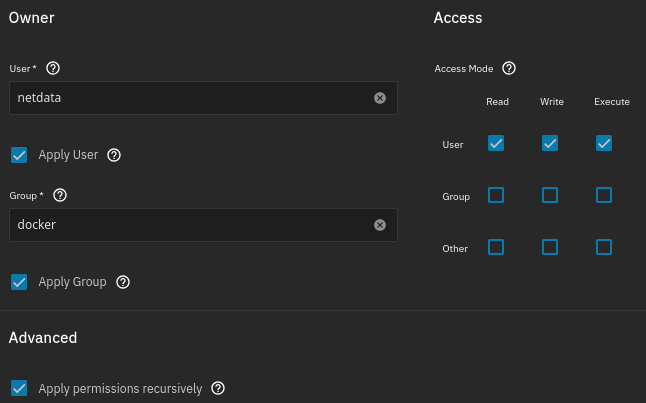Click help icon for Apply permissions recursively
This screenshot has height=403, width=646.
[218, 388]
